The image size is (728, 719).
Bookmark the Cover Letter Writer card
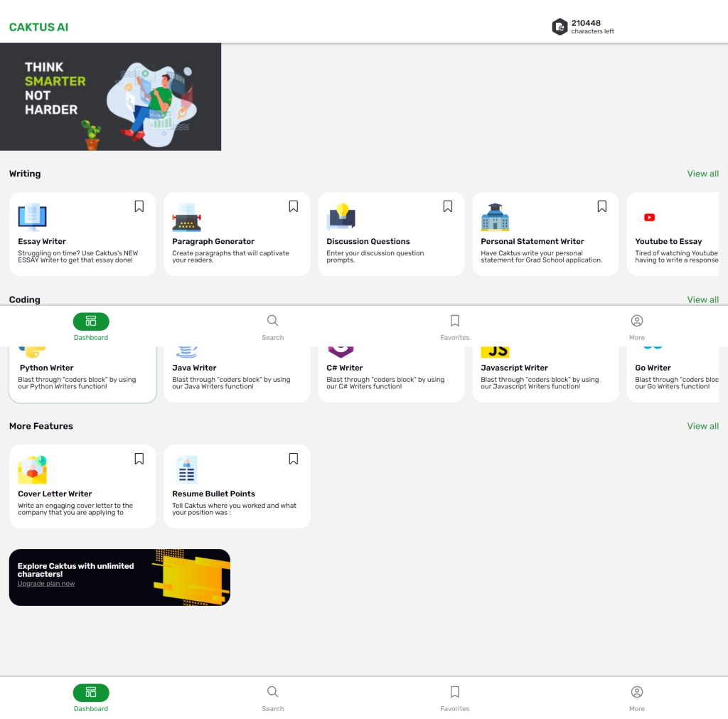coord(139,459)
